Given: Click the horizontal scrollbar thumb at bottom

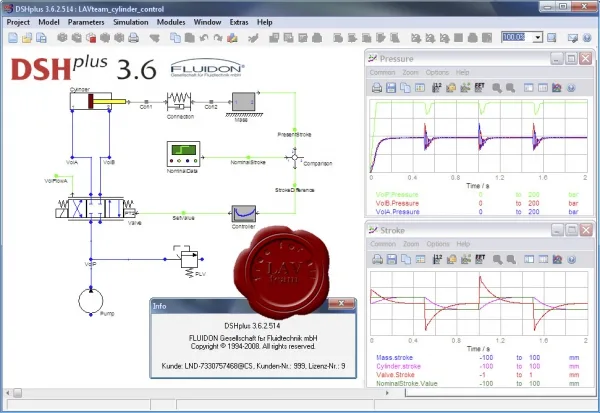Looking at the screenshot, I should (x=18, y=393).
